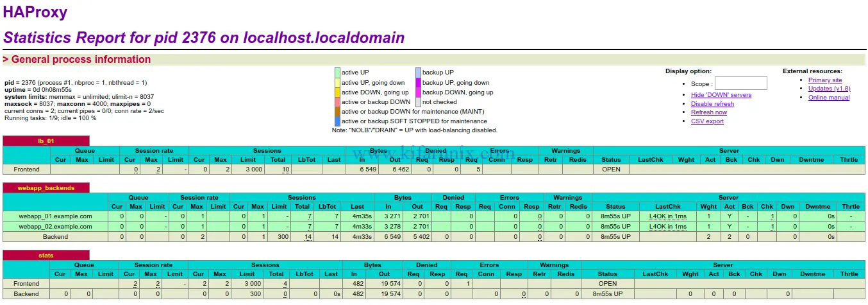
Task: Click Running tasks 1/9 idle line
Action: (51, 118)
